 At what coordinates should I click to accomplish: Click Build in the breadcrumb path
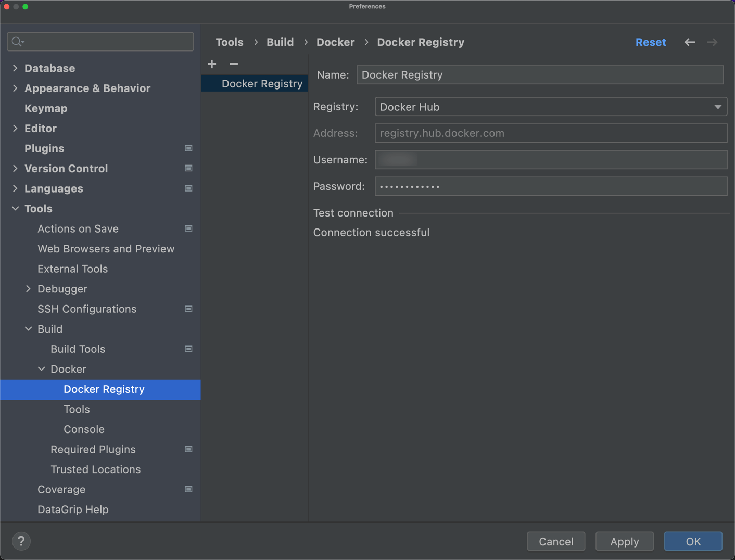pos(280,42)
